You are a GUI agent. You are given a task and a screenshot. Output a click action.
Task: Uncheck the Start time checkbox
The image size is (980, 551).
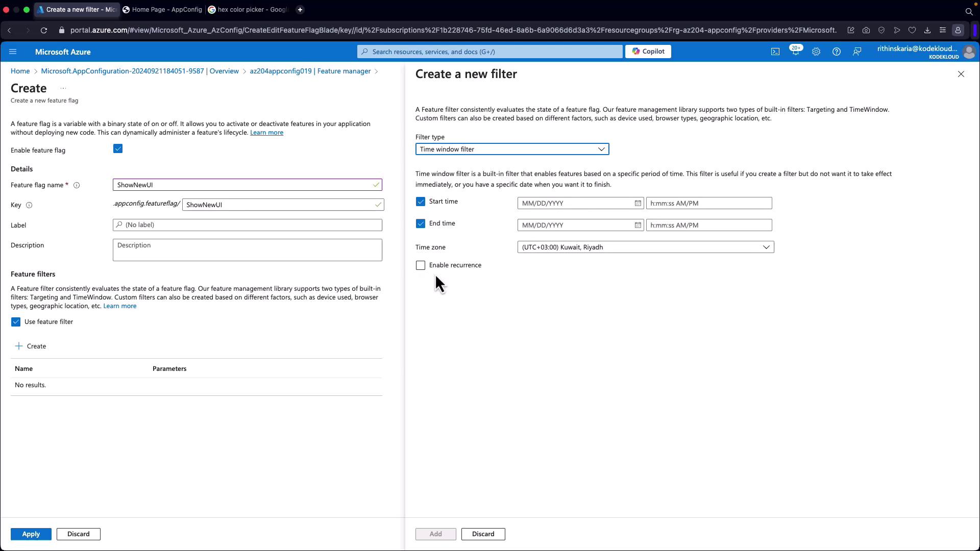tap(420, 202)
